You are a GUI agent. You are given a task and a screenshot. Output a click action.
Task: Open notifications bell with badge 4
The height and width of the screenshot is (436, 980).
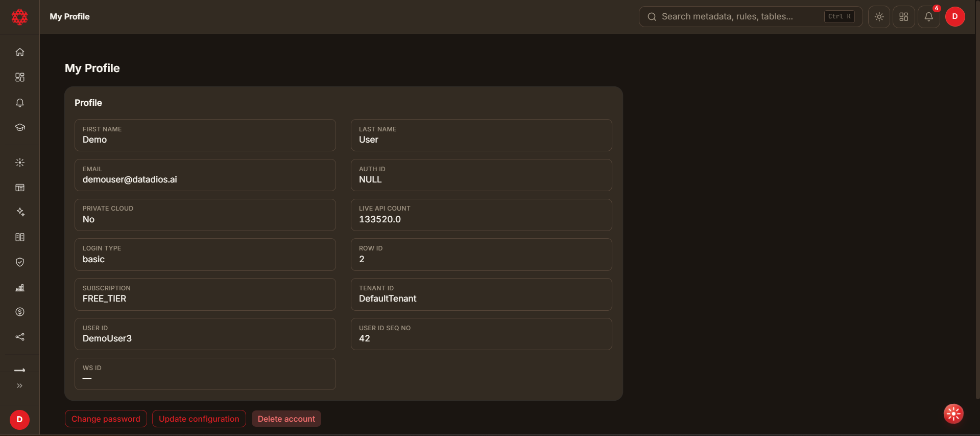pos(928,17)
